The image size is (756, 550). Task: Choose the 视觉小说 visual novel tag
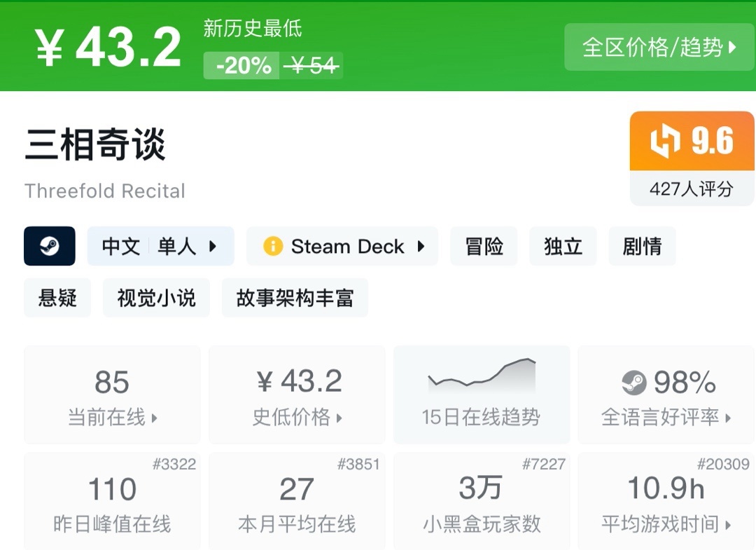(x=156, y=298)
